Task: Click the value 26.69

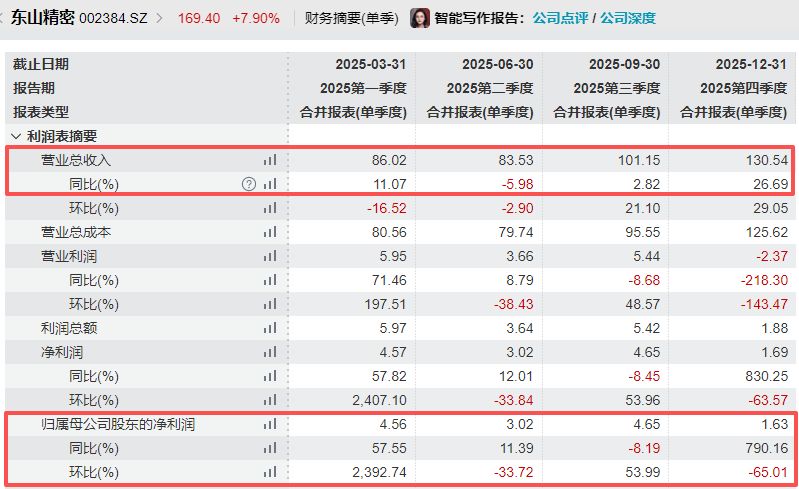Action: [770, 184]
